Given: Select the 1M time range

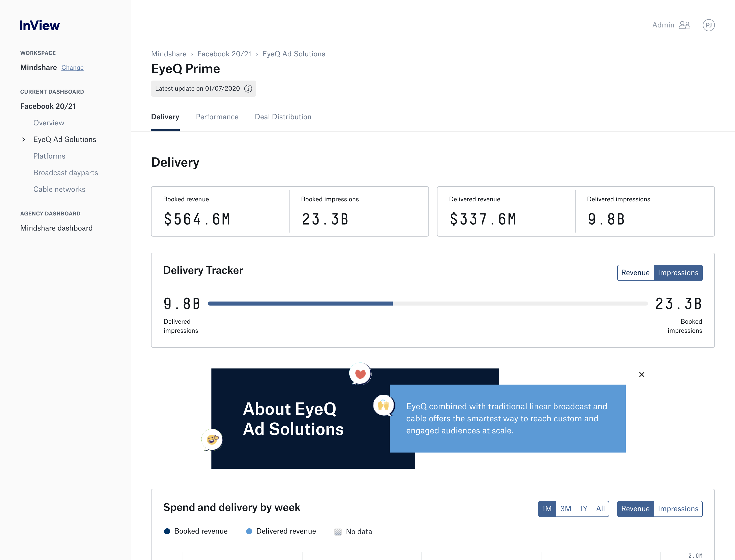Looking at the screenshot, I should [547, 509].
